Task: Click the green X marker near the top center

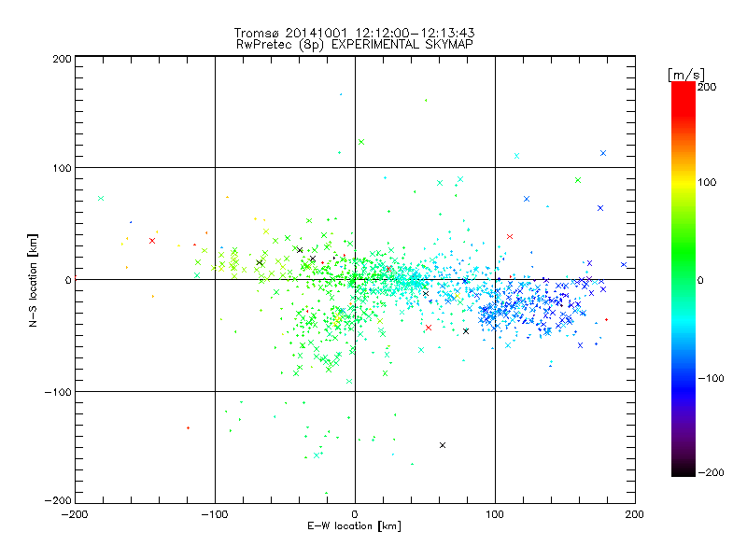Action: (361, 142)
